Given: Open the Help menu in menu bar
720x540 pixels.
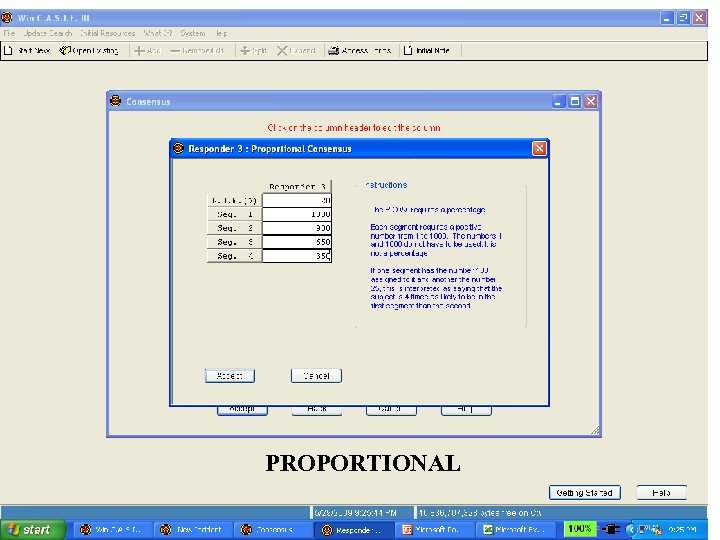Looking at the screenshot, I should click(x=221, y=33).
